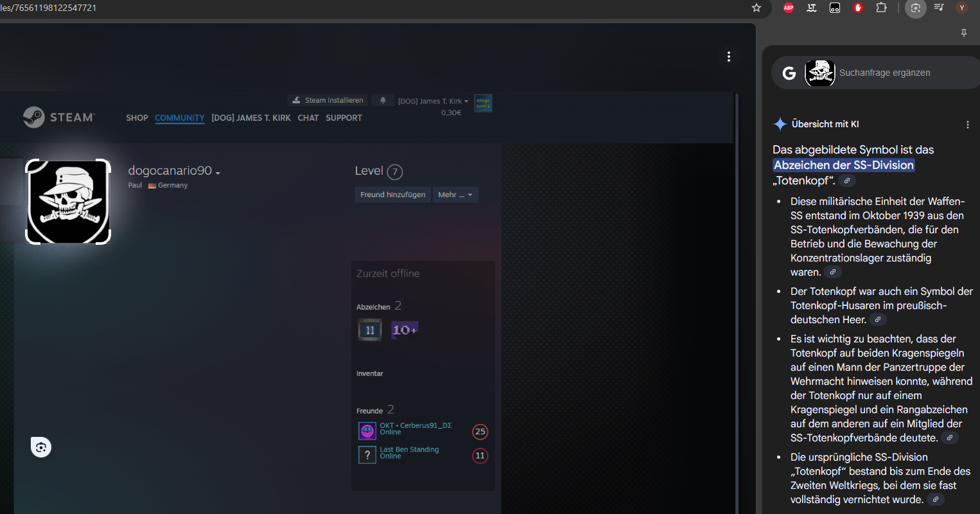This screenshot has width=980, height=514.
Task: Bookmark this page with the star icon
Action: (x=757, y=8)
